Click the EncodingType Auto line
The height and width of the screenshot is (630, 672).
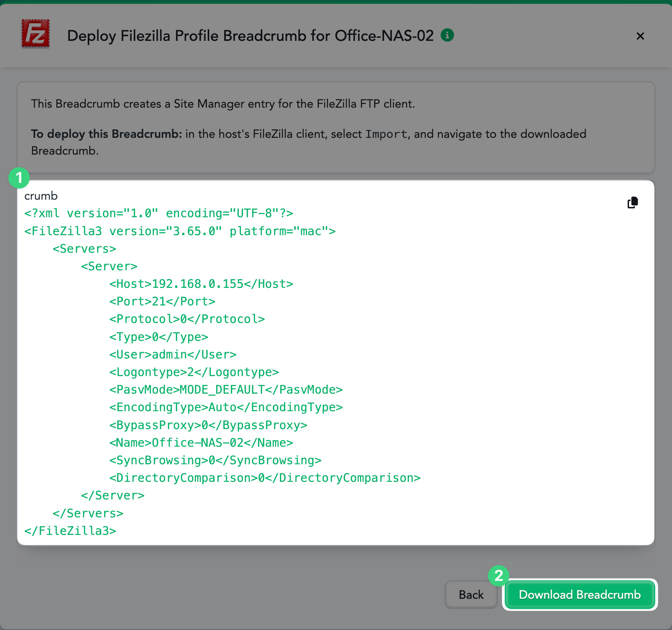tap(226, 407)
